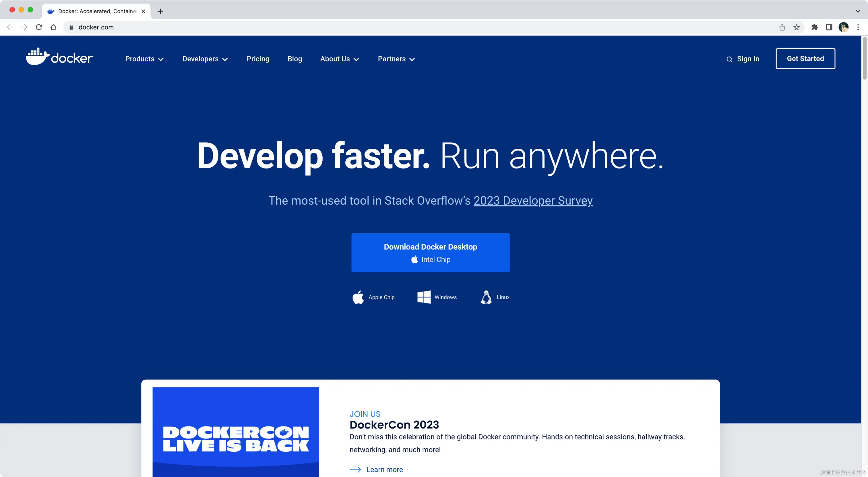868x477 pixels.
Task: Click the DockerCon 2023 heading
Action: pos(394,425)
